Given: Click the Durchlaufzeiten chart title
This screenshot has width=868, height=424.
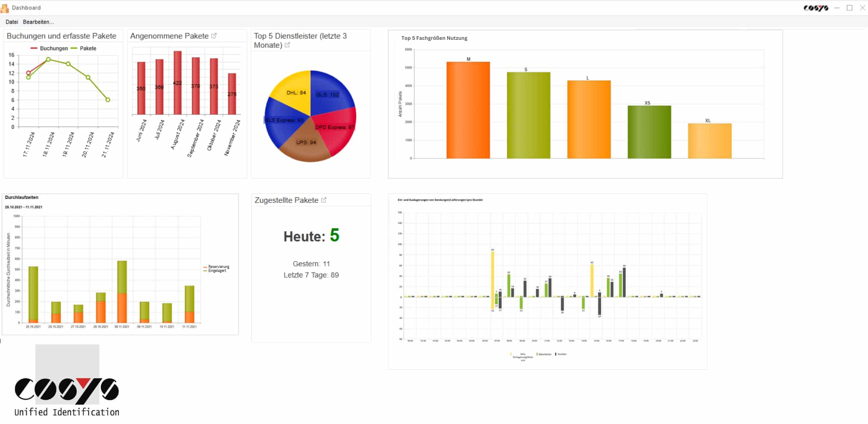Looking at the screenshot, I should 22,197.
